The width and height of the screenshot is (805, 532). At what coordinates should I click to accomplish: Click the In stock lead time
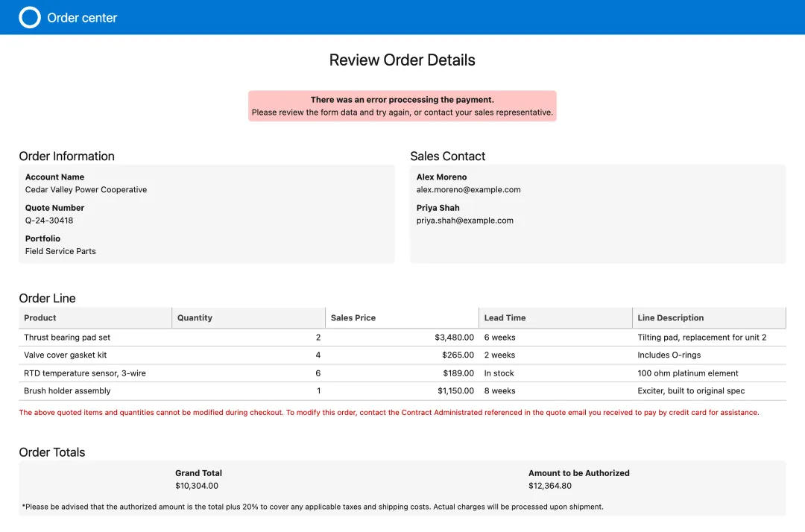pos(499,373)
